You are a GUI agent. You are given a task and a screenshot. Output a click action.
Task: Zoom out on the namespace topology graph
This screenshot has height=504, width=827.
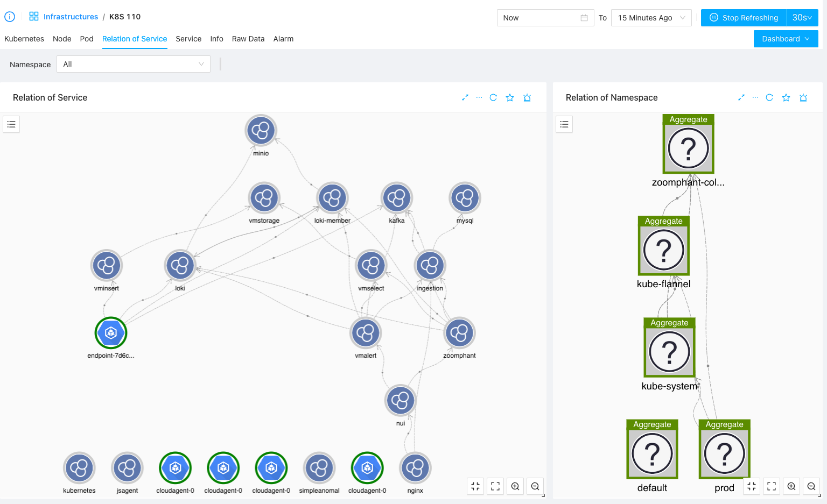811,486
